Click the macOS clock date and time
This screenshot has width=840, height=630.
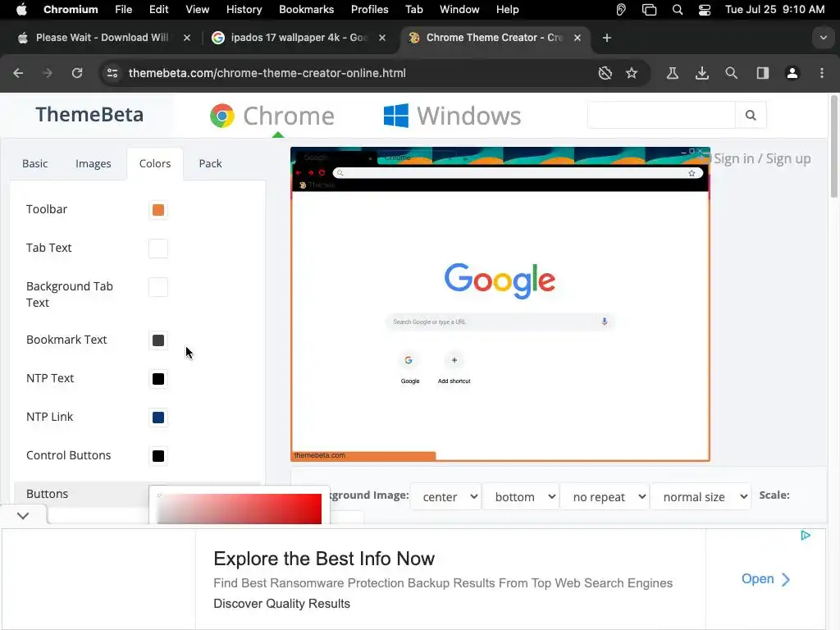[774, 10]
